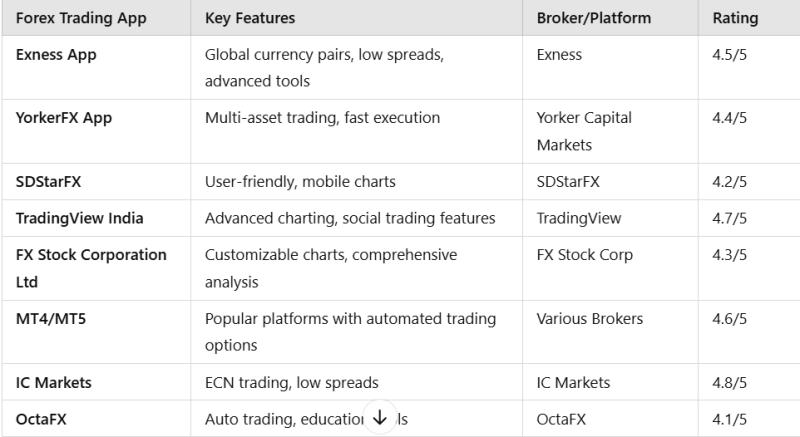The height and width of the screenshot is (437, 800).
Task: Click the Rating column header
Action: [735, 18]
